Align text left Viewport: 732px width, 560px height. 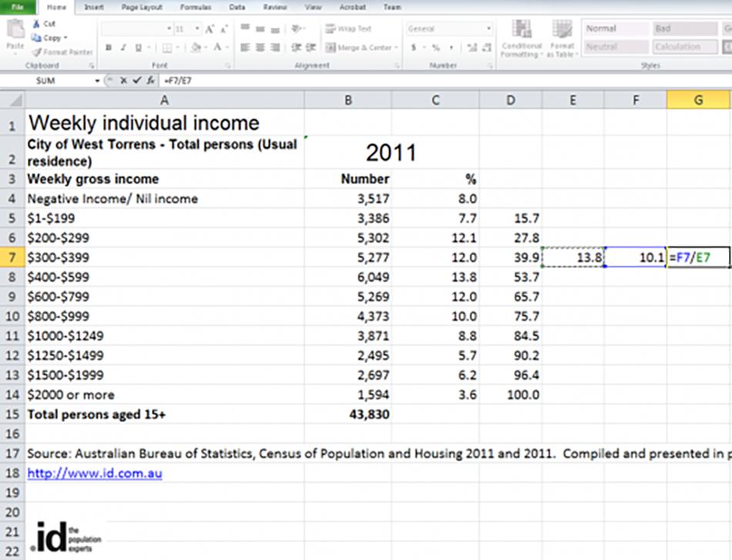click(x=245, y=48)
